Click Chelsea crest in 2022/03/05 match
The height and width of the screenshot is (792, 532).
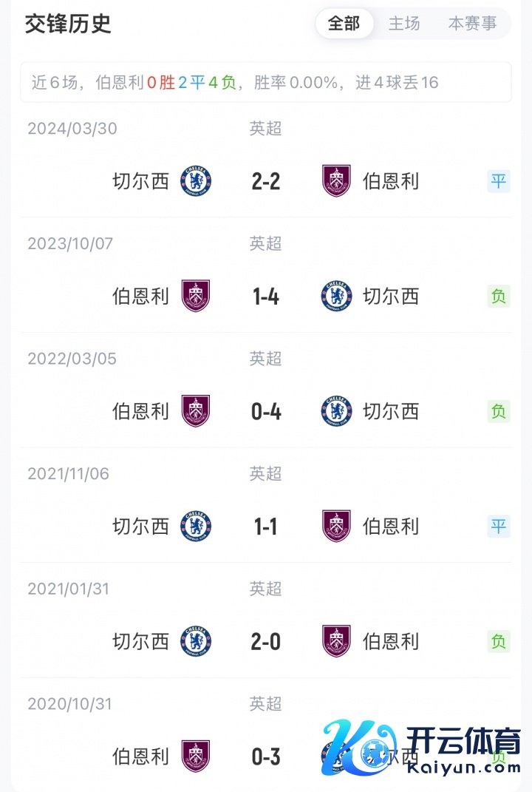(336, 411)
